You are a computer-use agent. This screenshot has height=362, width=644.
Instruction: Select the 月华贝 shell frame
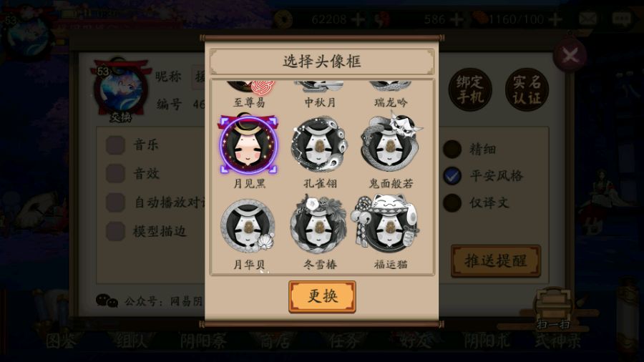click(249, 226)
